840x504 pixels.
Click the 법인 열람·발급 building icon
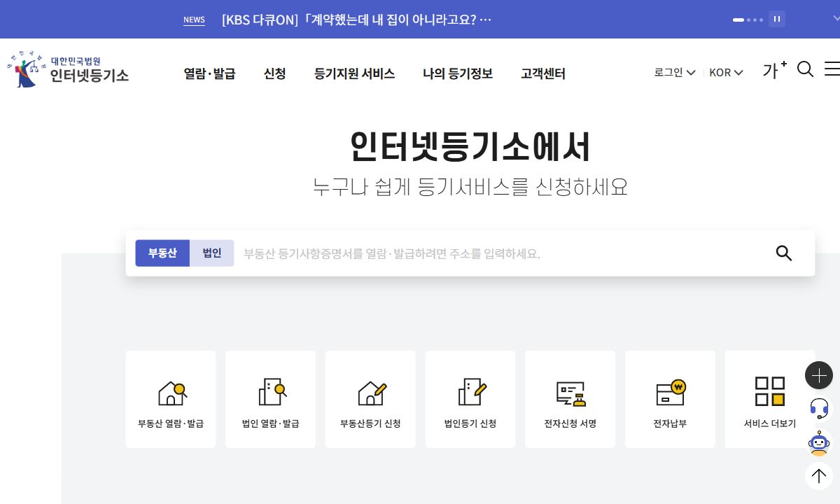[x=272, y=392]
